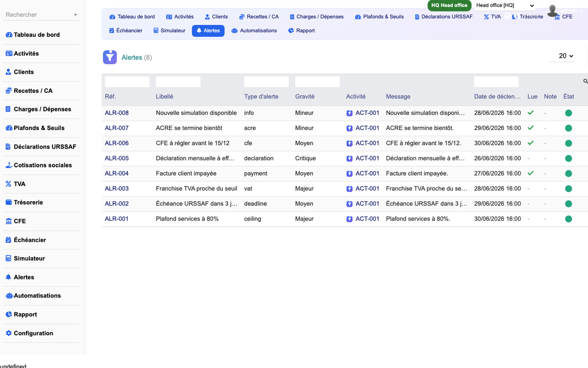Open the Tableau de bord tab
Viewport: 588px width, 368px height.
tap(132, 17)
